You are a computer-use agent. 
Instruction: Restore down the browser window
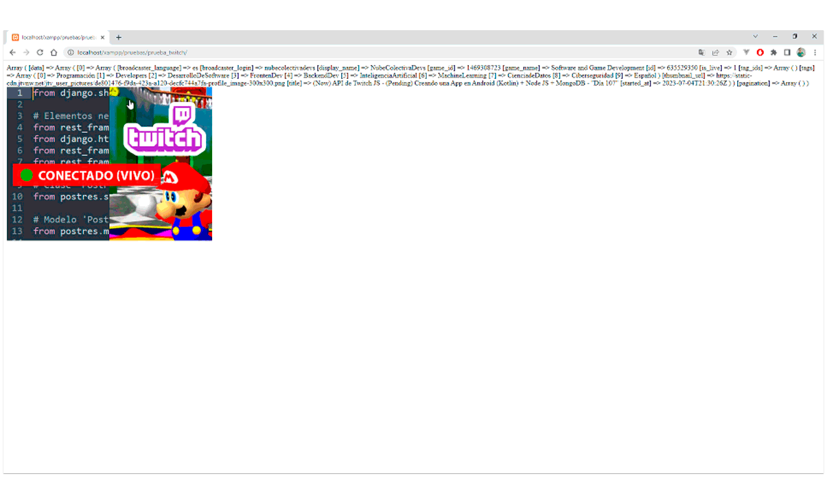(795, 36)
